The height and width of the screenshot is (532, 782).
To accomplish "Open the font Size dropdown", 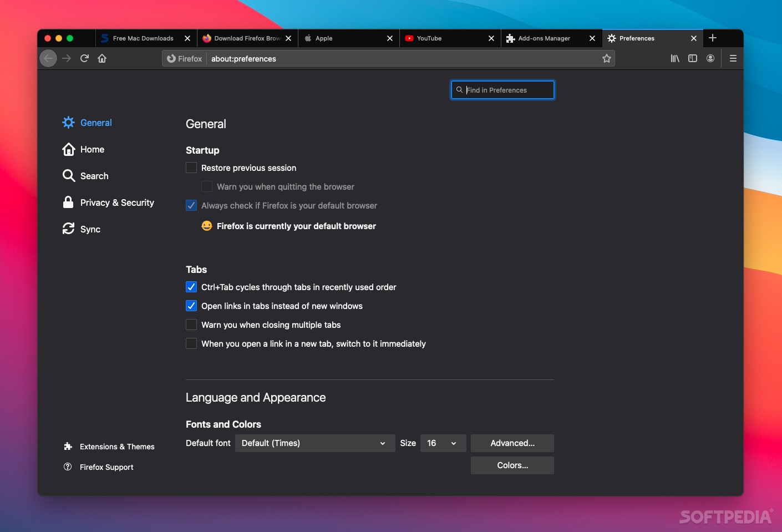I will [442, 443].
